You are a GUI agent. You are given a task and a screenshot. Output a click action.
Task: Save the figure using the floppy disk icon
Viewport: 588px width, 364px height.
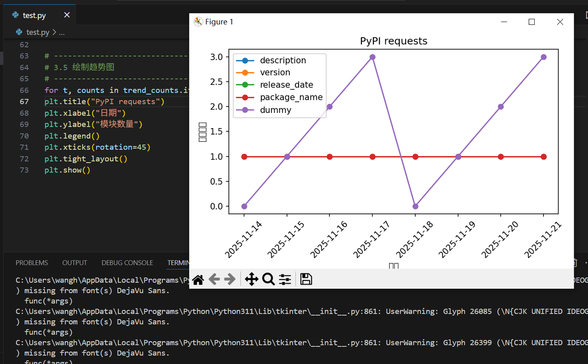(306, 279)
